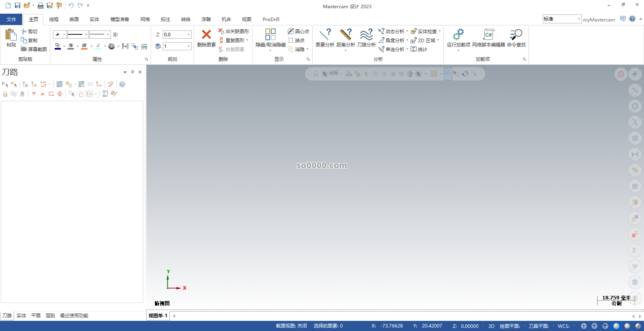644x331 pixels.
Task: Open the File (文件) menu
Action: [x=11, y=20]
